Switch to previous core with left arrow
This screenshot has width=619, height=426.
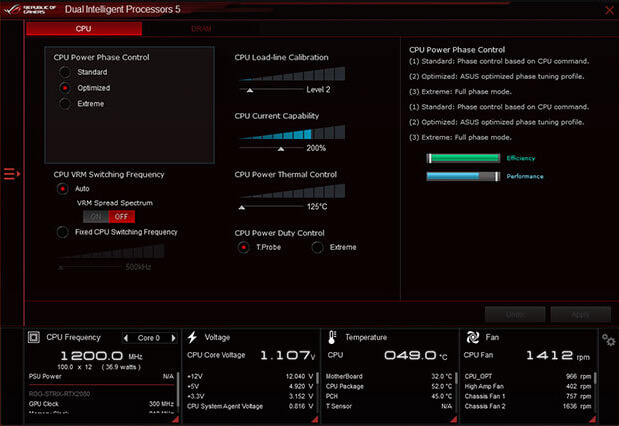pyautogui.click(x=127, y=338)
